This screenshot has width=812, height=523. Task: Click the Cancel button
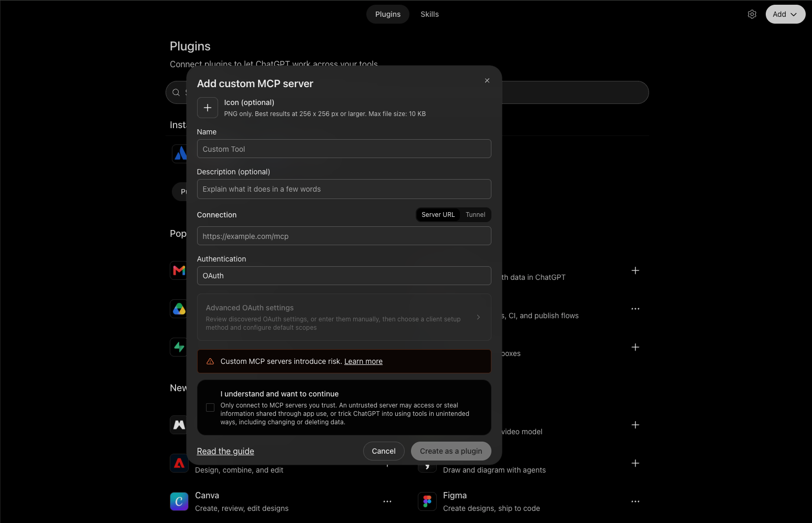tap(384, 451)
